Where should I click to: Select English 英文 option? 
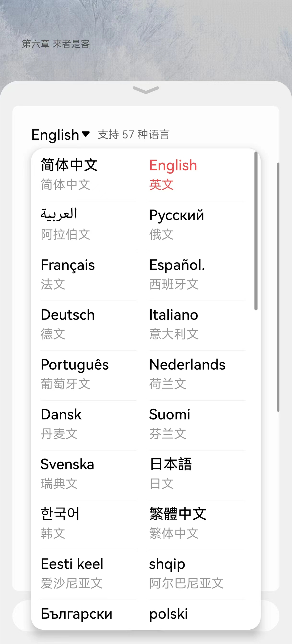click(197, 175)
